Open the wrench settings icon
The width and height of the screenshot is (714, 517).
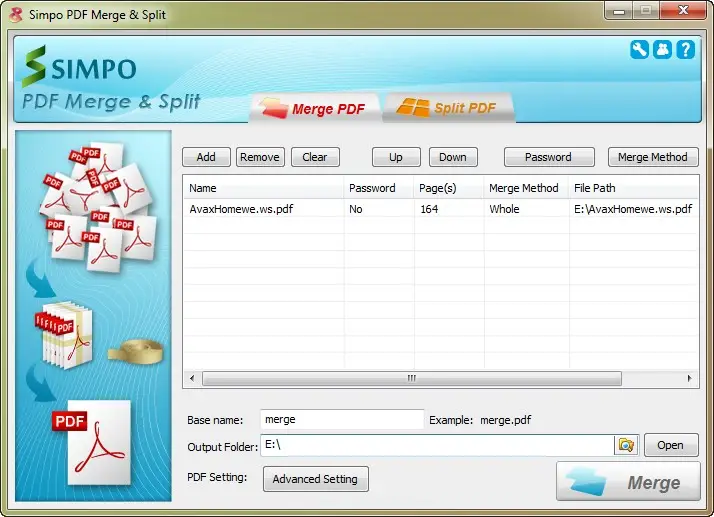(x=639, y=49)
